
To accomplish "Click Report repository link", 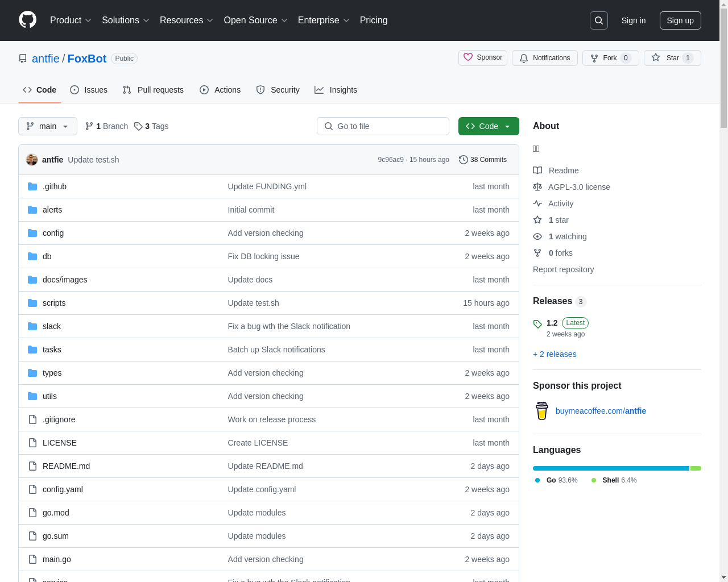I will [563, 269].
